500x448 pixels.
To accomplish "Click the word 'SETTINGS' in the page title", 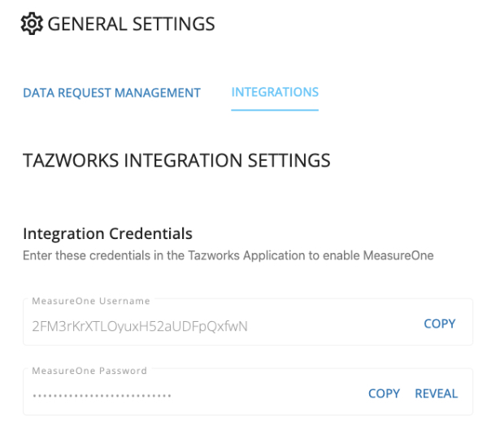I will (173, 24).
